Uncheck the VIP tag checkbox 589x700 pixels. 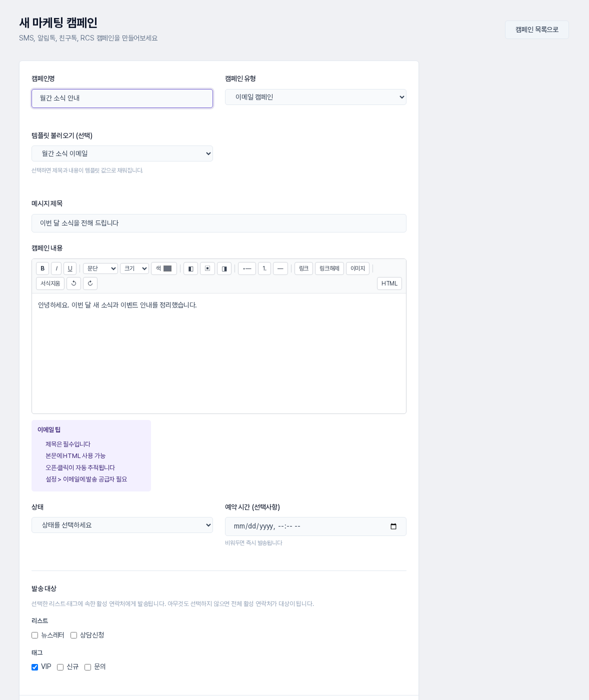pyautogui.click(x=35, y=667)
